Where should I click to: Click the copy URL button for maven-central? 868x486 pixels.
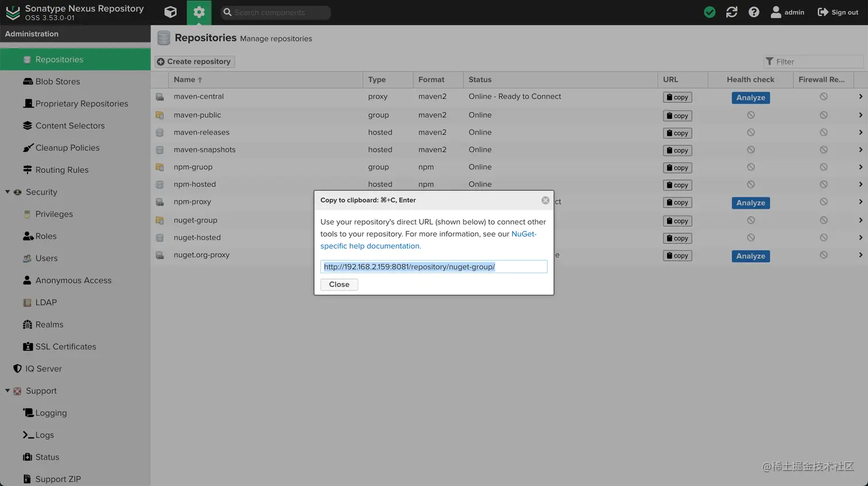click(x=677, y=98)
